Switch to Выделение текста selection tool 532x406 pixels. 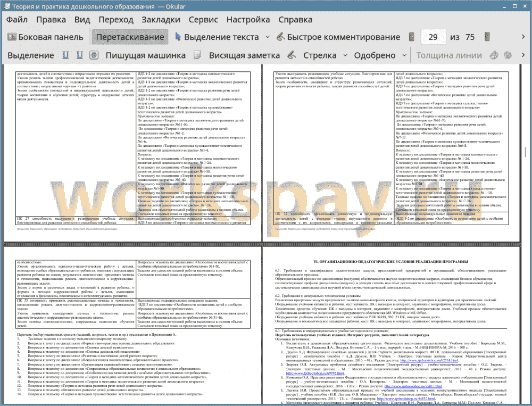[217, 37]
